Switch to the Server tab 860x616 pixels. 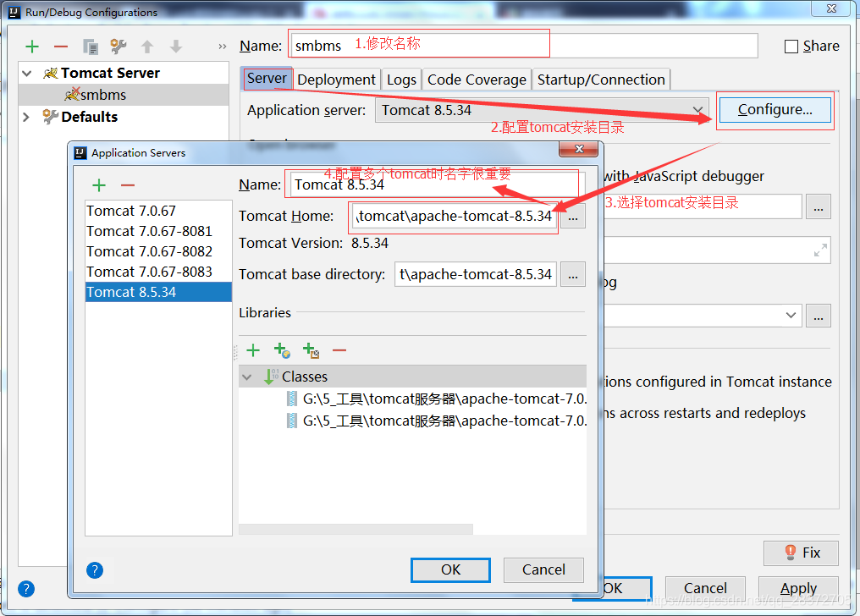[267, 79]
